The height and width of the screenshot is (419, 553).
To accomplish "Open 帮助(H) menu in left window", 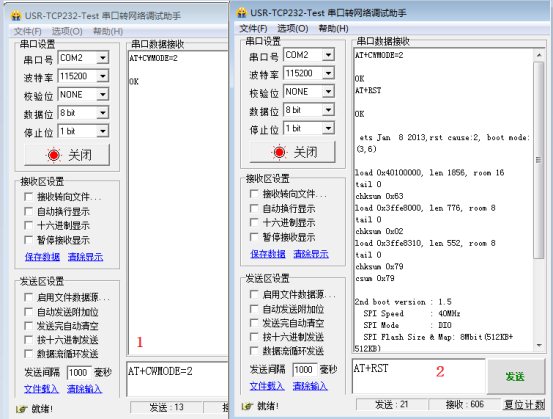I will coord(108,31).
